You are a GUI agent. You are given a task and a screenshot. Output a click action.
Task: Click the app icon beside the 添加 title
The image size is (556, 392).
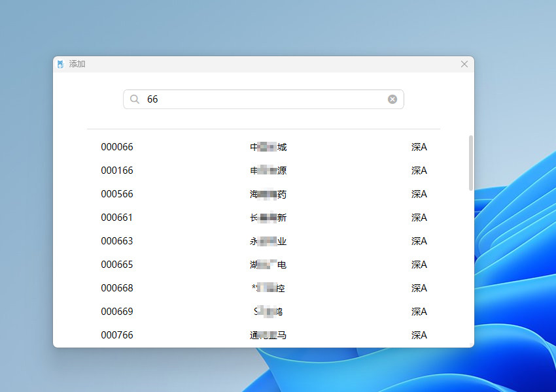click(x=60, y=64)
